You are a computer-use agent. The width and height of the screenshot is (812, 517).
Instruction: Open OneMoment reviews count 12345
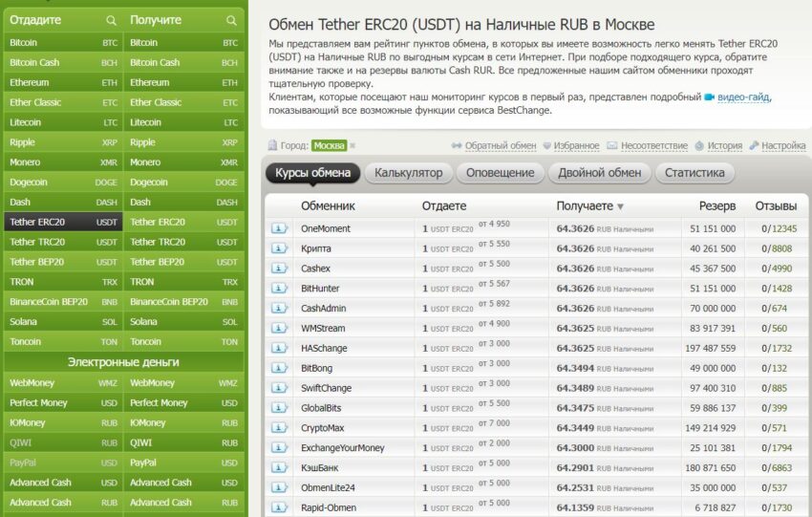point(784,228)
